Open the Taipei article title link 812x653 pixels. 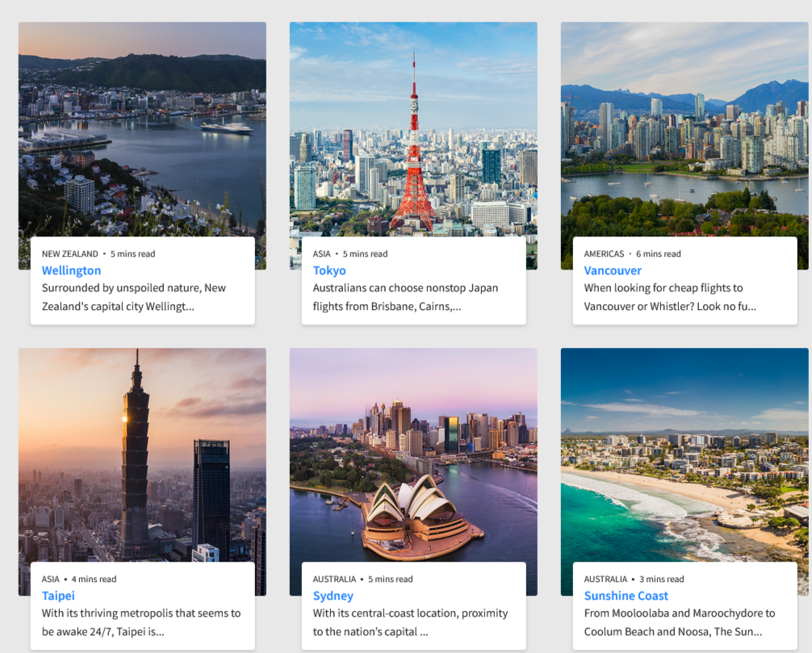58,596
